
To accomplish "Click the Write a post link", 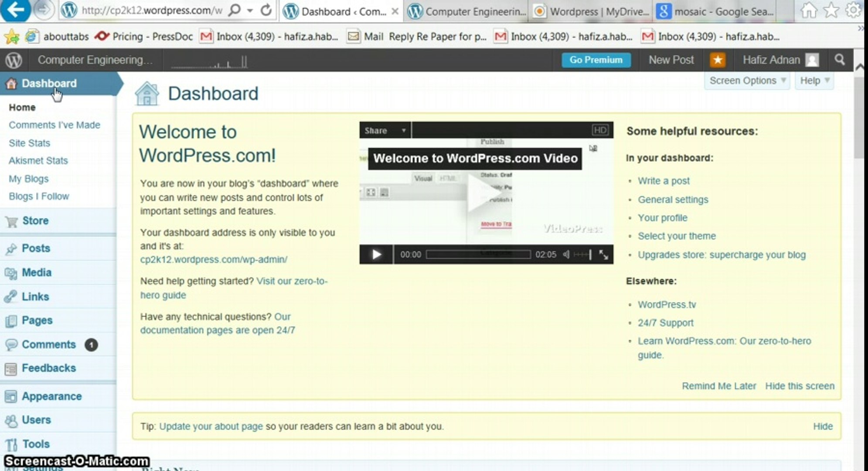I will click(x=664, y=181).
